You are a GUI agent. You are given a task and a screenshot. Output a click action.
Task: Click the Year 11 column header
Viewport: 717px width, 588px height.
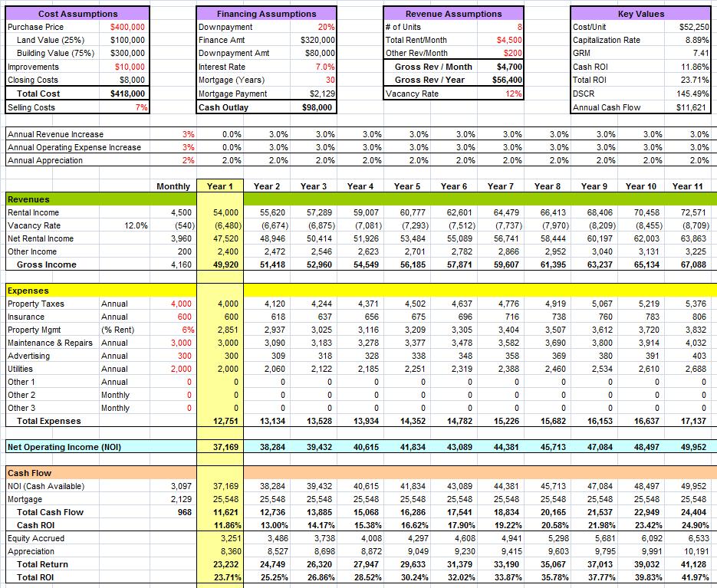[687, 186]
